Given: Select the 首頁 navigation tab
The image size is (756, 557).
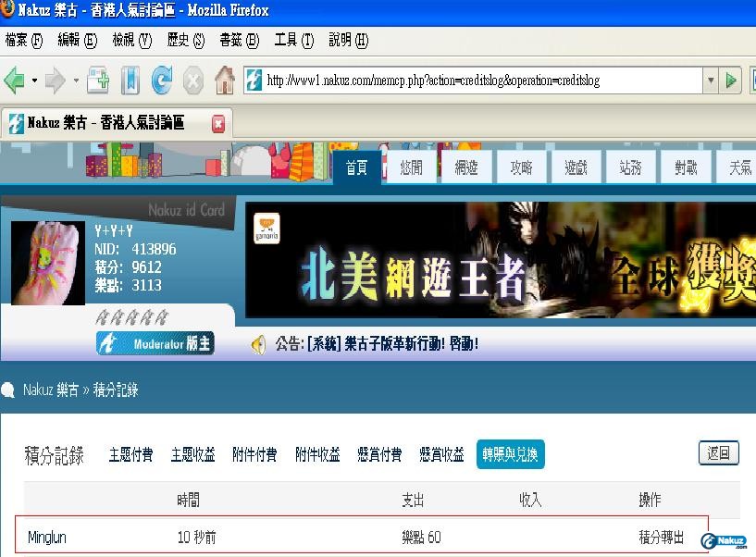Looking at the screenshot, I should click(x=356, y=167).
